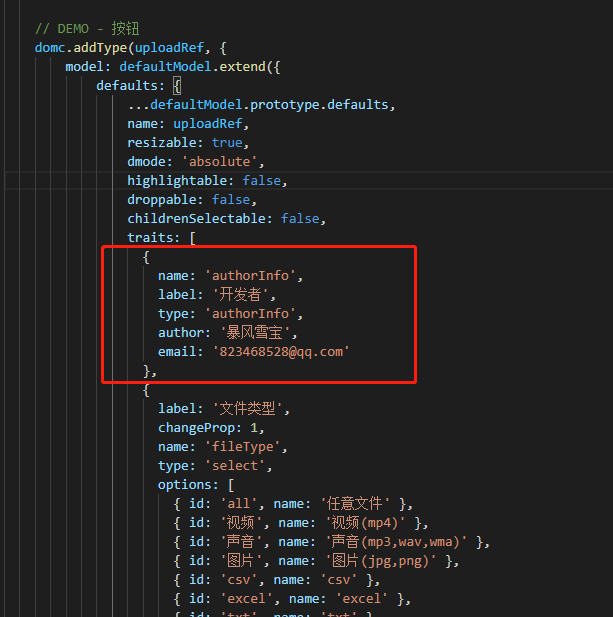Image resolution: width=613 pixels, height=617 pixels.
Task: Click the '823468528@qq.com' email string
Action: pos(282,351)
